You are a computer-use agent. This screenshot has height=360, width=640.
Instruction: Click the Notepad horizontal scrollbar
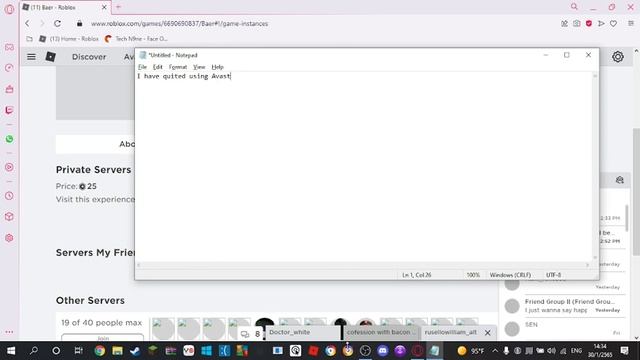(363, 265)
